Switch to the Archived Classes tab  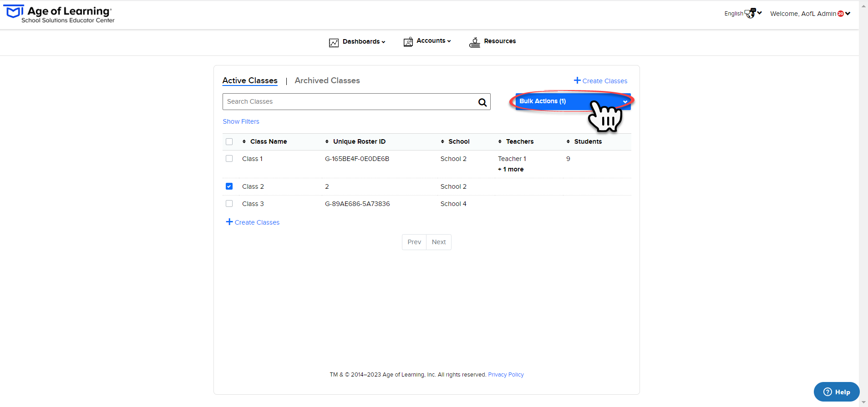[x=327, y=80]
